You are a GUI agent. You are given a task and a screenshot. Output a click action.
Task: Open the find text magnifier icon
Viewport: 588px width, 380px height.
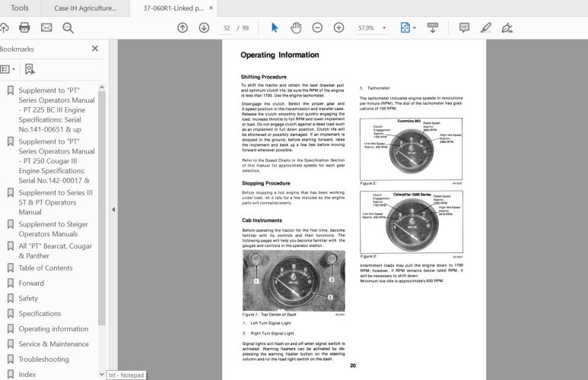[68, 27]
